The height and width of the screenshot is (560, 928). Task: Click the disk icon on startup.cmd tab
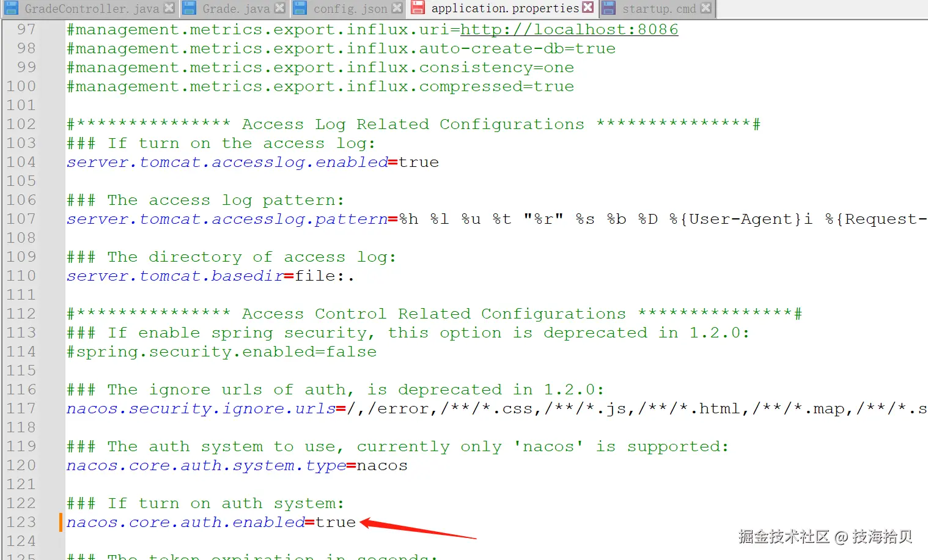(608, 8)
